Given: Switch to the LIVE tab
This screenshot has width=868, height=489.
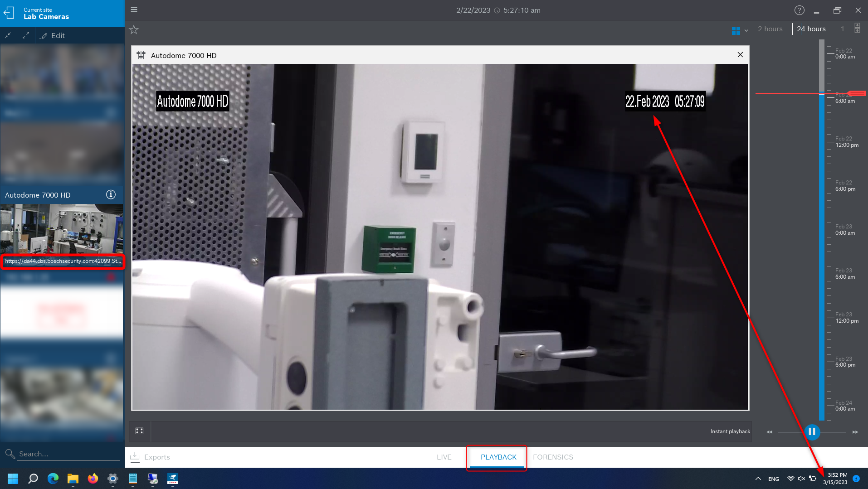Looking at the screenshot, I should [444, 457].
